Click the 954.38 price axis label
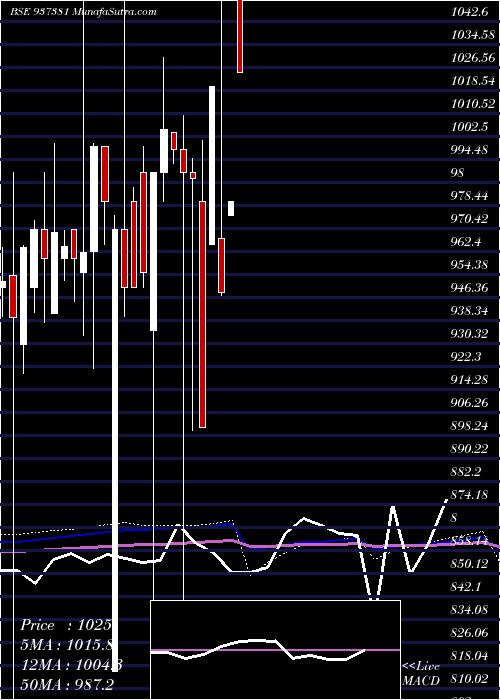500x700 pixels. tap(469, 265)
